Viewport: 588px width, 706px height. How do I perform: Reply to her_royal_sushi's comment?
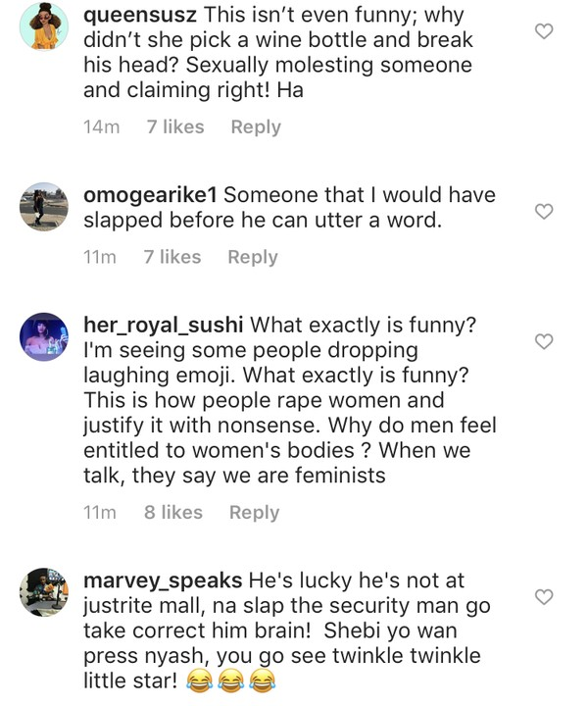coord(255,512)
